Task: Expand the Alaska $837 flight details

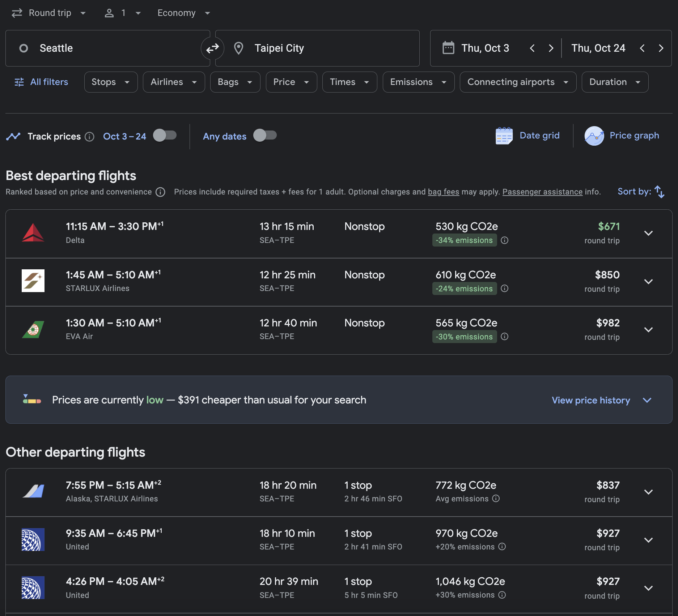Action: [648, 492]
